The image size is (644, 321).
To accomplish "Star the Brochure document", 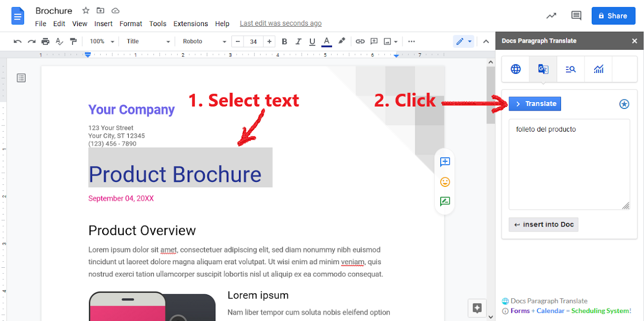I will 86,11.
